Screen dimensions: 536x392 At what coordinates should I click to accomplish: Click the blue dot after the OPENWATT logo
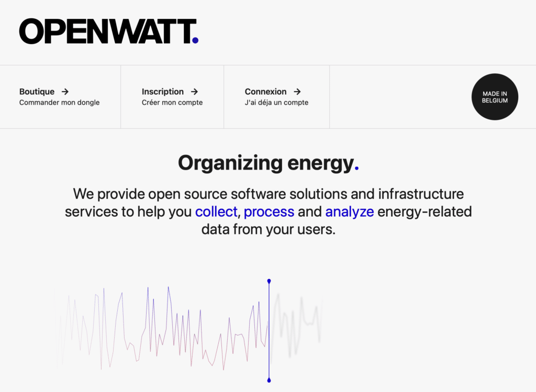(x=195, y=40)
